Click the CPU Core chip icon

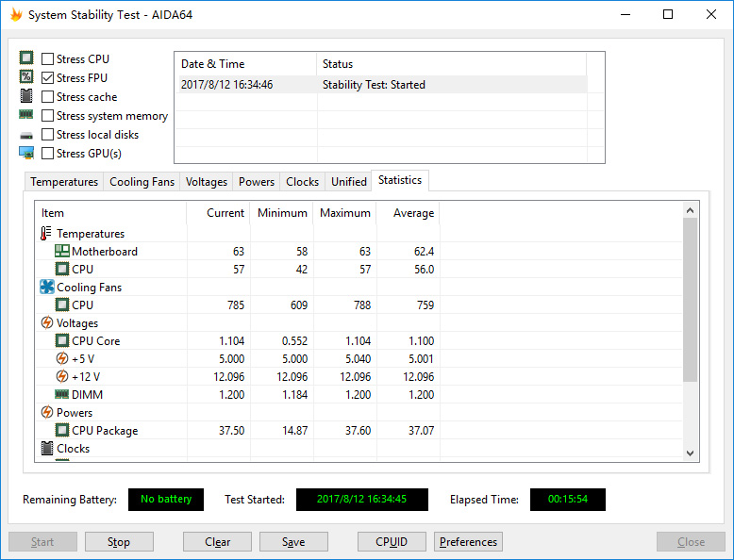pyautogui.click(x=61, y=340)
